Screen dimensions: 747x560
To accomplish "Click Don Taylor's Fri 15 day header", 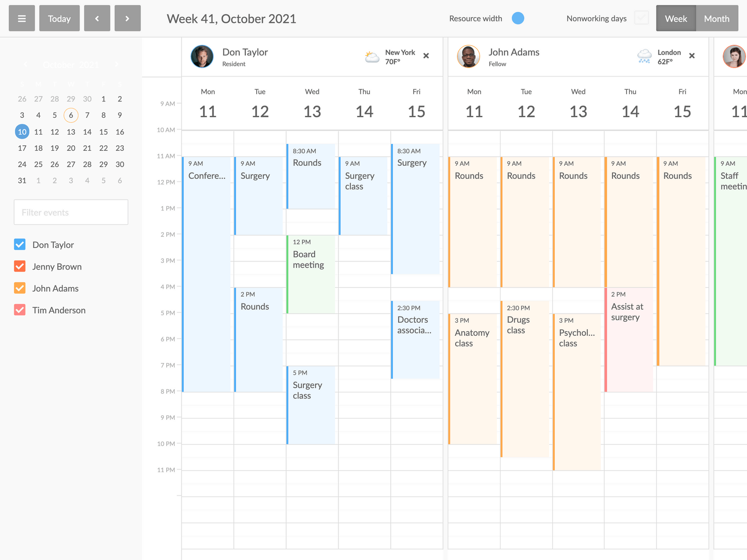I will pyautogui.click(x=416, y=104).
